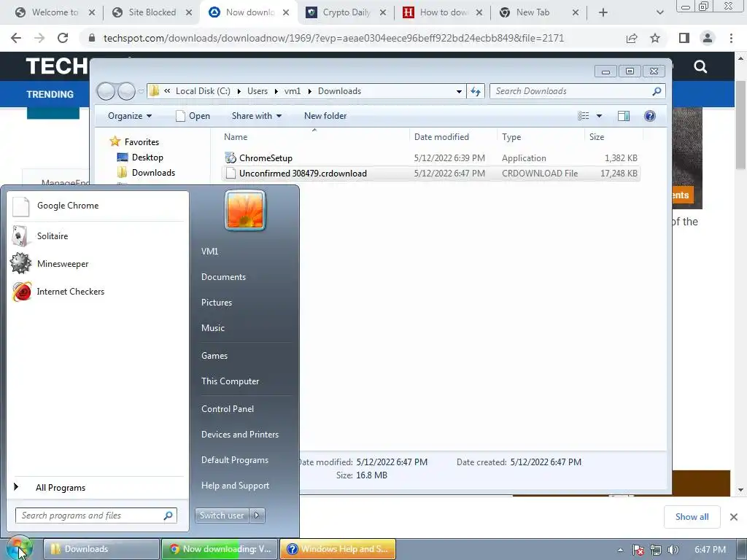Open Documents from Start menu
Image resolution: width=747 pixels, height=560 pixels.
pyautogui.click(x=223, y=276)
